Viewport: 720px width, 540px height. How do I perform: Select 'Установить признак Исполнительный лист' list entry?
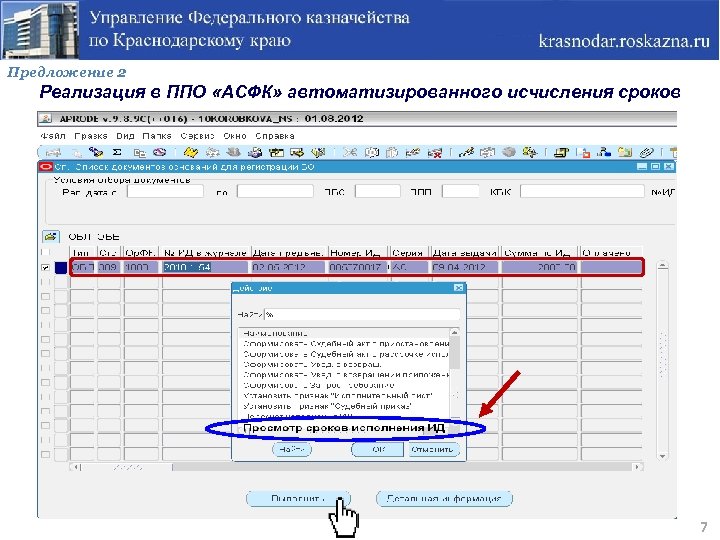(338, 395)
